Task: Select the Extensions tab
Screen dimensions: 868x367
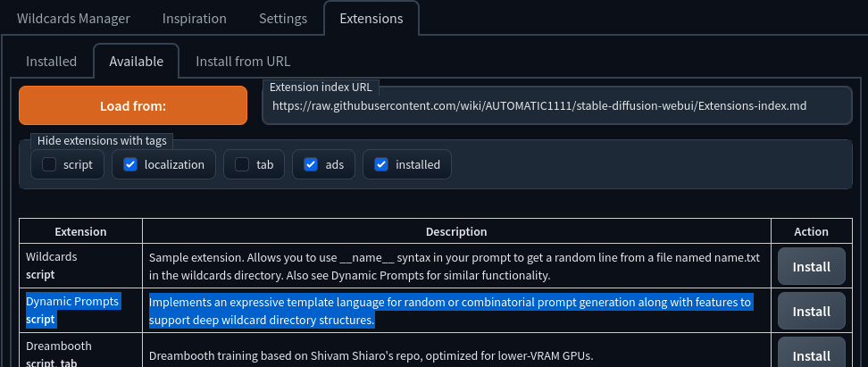Action: point(371,18)
